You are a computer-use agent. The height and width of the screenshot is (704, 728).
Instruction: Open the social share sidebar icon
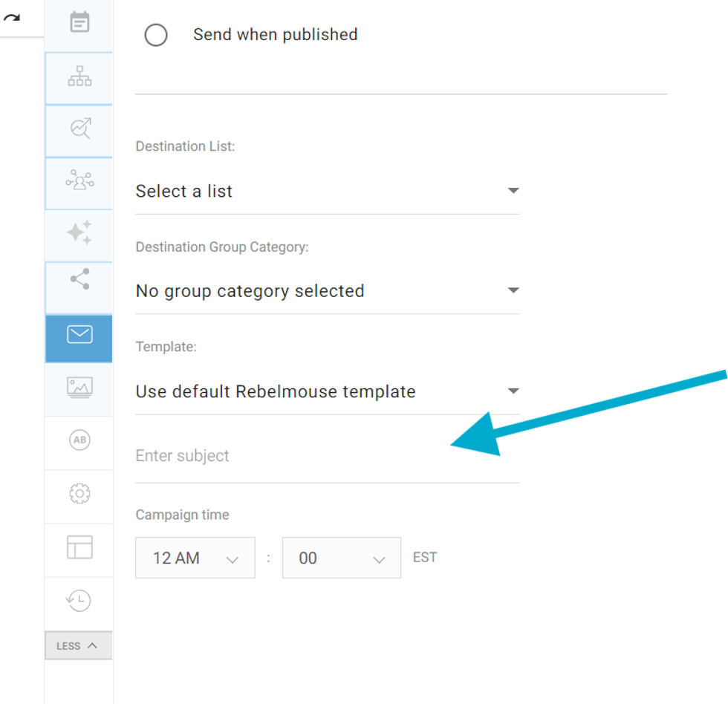click(x=79, y=279)
